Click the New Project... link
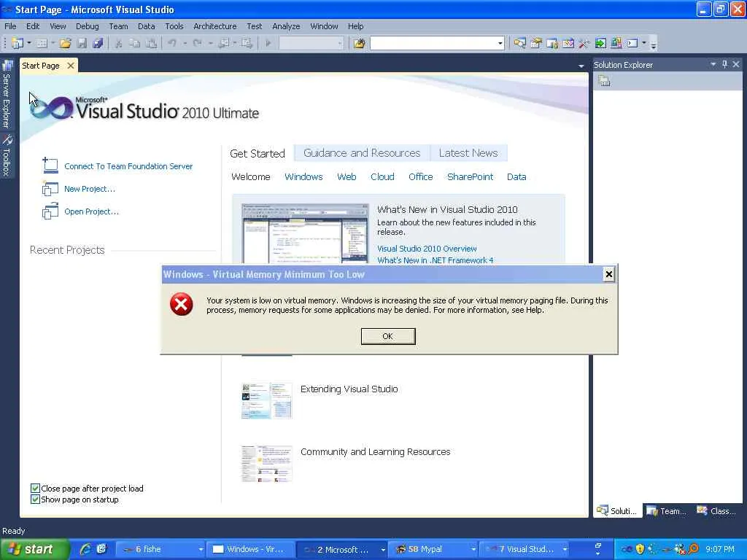This screenshot has width=747, height=560. (x=90, y=189)
